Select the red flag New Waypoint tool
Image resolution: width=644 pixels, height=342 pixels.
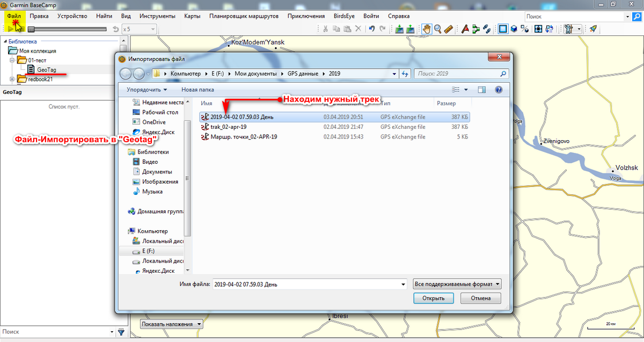click(x=465, y=29)
